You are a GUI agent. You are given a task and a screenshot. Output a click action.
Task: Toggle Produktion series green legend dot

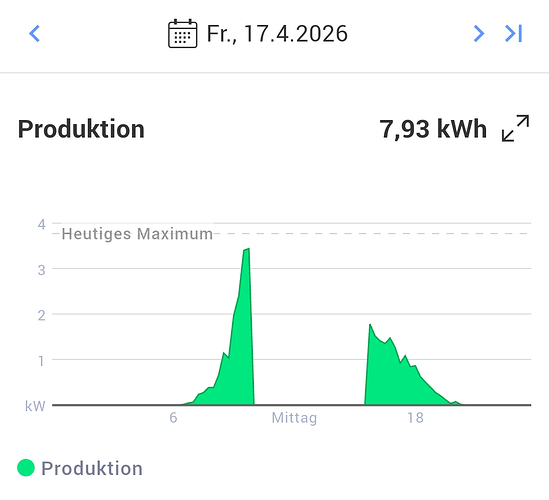[26, 468]
